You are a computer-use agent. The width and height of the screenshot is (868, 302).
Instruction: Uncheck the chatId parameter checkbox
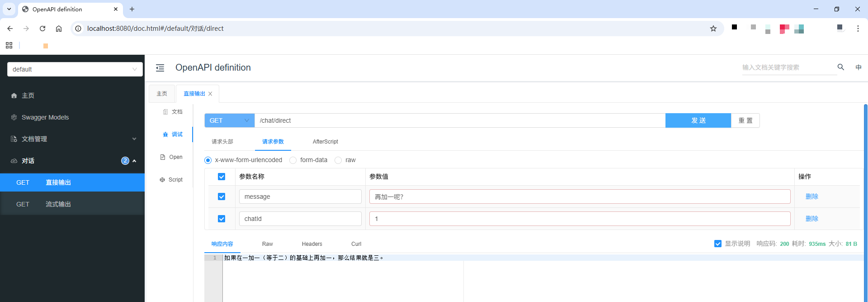(222, 219)
